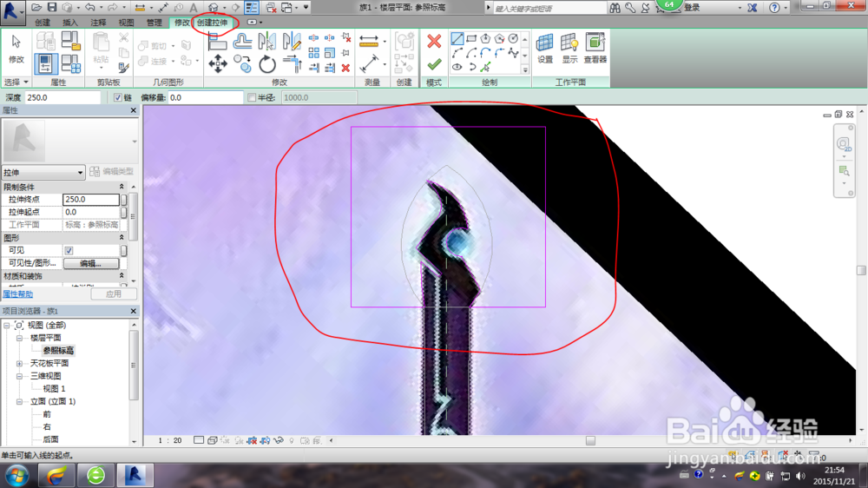868x488 pixels.
Task: Collapse the 材质和装饰 properties section
Action: (122, 276)
